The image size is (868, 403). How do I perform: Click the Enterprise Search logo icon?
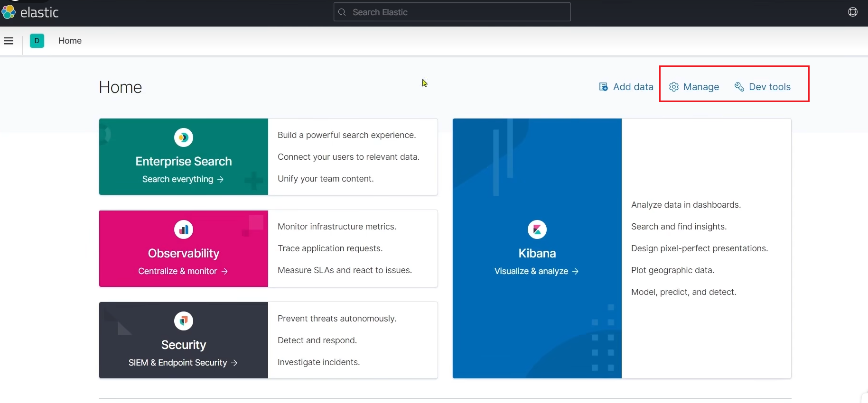click(184, 137)
